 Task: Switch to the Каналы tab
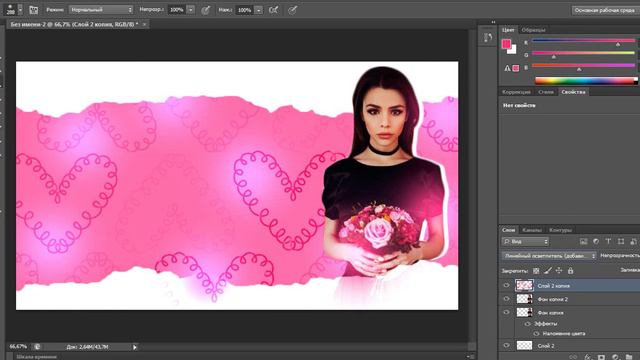pyautogui.click(x=532, y=230)
